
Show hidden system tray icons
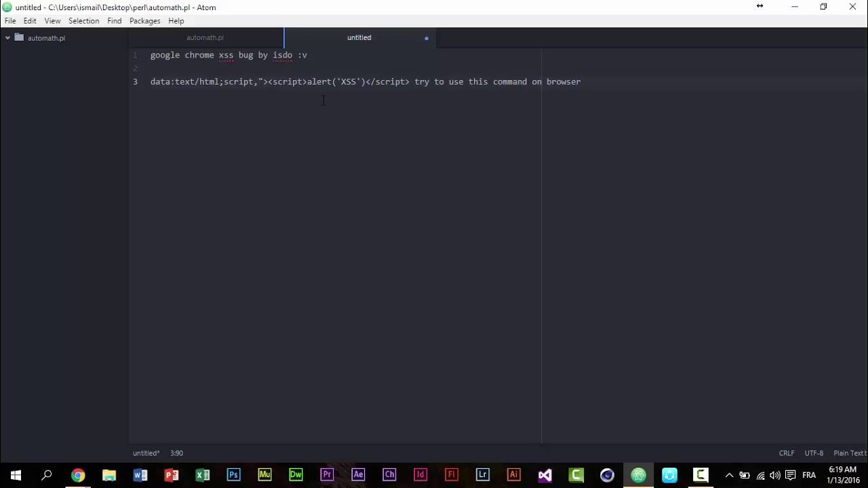pyautogui.click(x=730, y=475)
